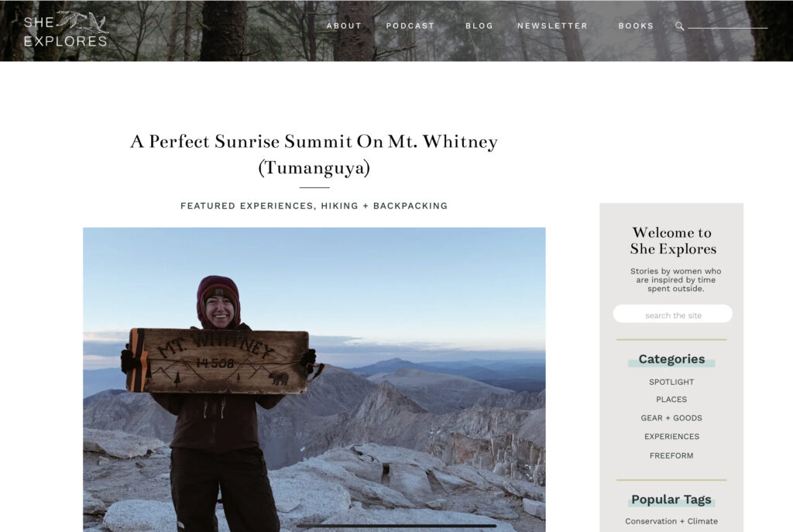Click the article title heading
Viewport: 793px width, 532px height.
pos(314,154)
